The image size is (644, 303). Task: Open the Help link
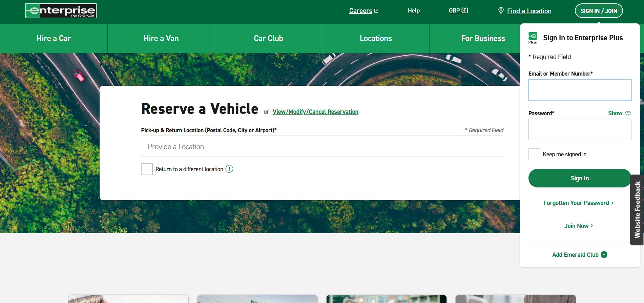click(x=414, y=11)
